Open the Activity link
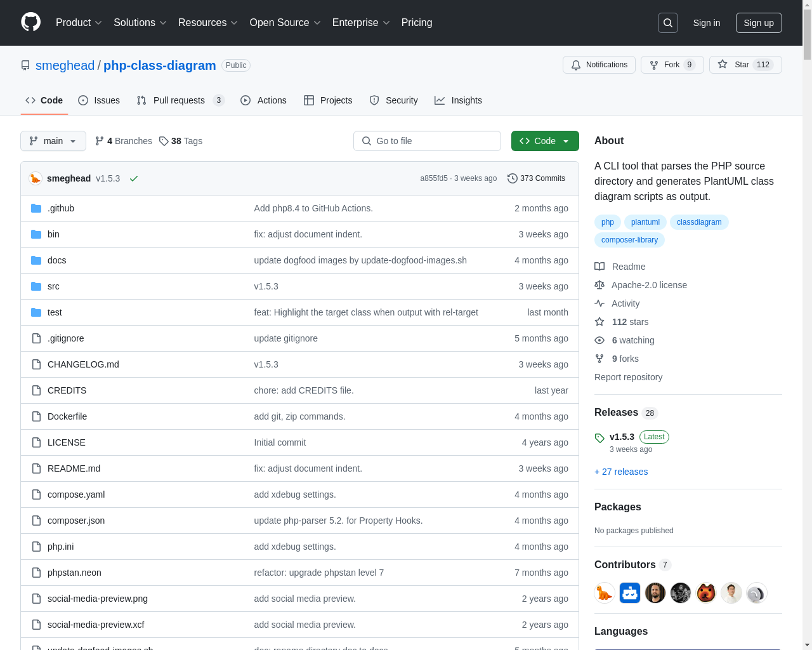The width and height of the screenshot is (812, 650). click(617, 303)
